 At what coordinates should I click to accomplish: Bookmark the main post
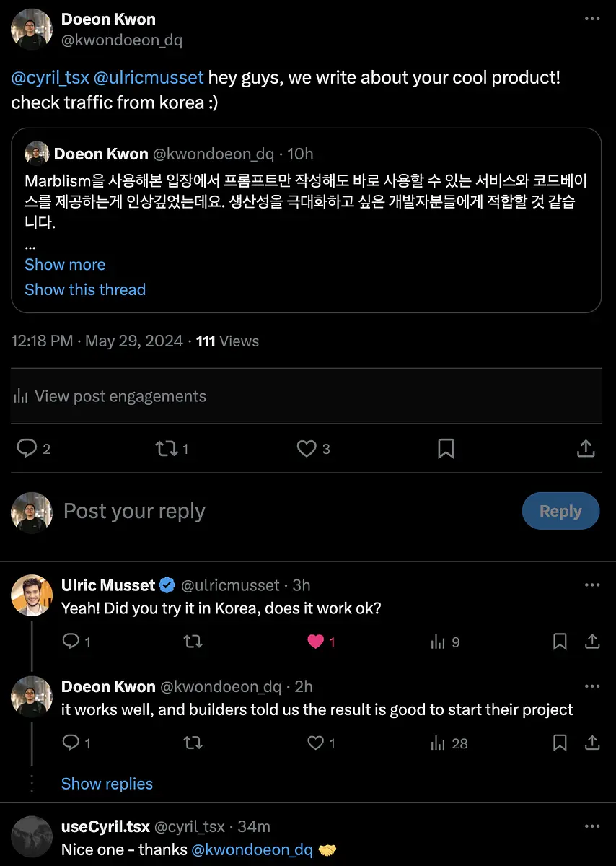[x=446, y=449]
